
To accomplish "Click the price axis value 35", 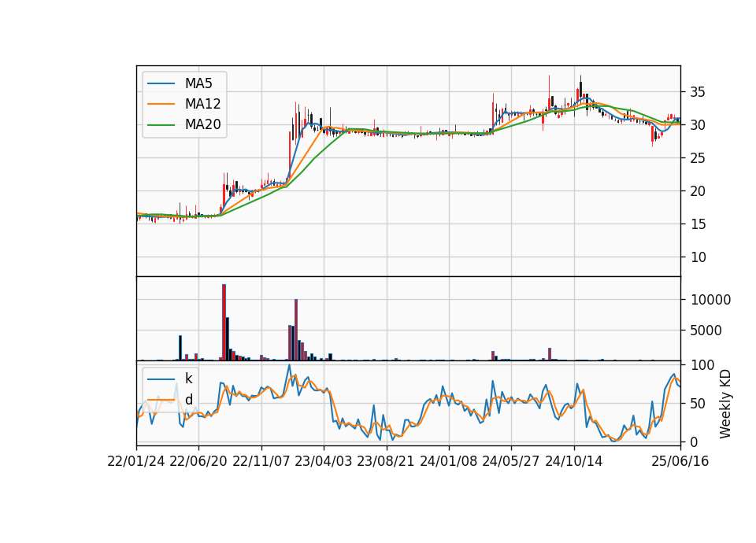I will coord(698,92).
